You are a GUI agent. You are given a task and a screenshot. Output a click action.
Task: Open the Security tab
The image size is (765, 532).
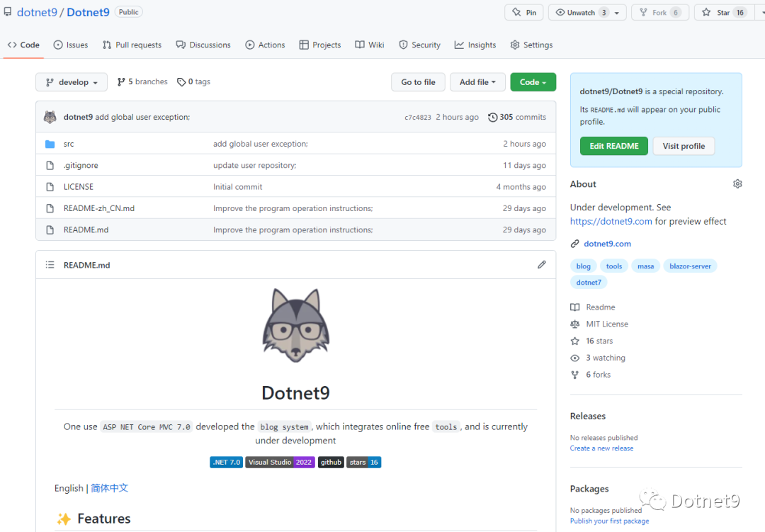[x=419, y=45]
